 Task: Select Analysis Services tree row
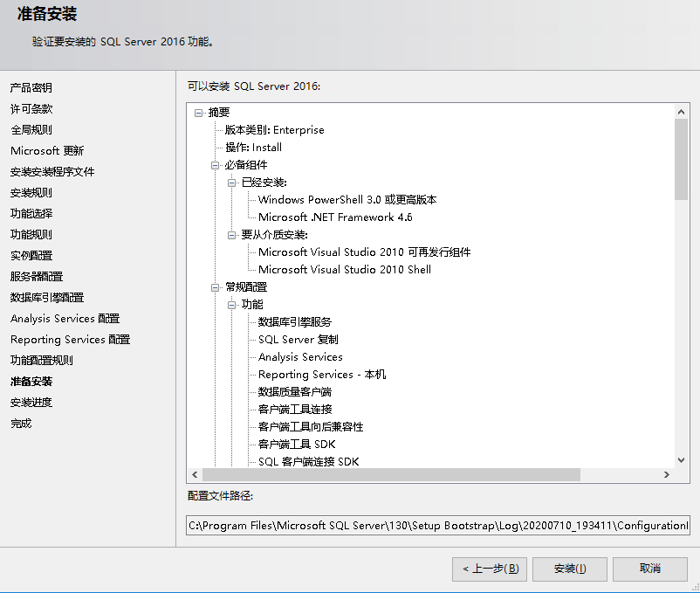[x=300, y=357]
